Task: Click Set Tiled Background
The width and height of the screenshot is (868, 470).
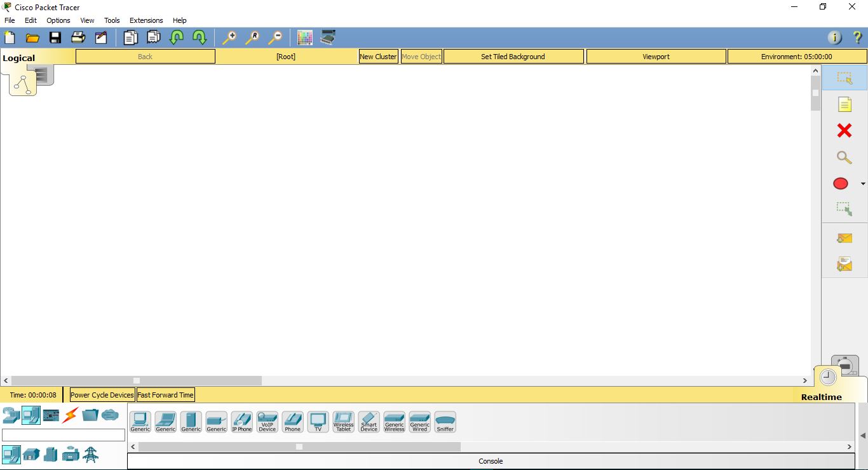Action: (513, 57)
